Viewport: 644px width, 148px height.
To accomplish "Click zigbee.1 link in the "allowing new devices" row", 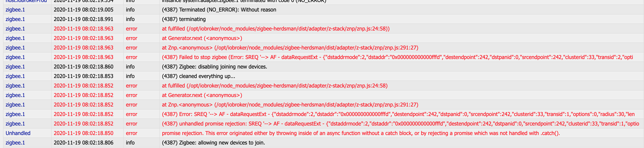I will (15, 143).
